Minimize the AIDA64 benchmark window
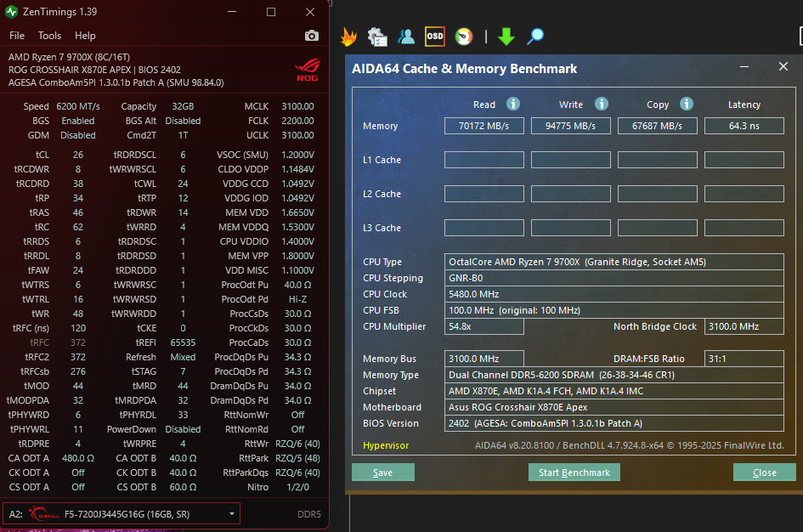This screenshot has width=803, height=532. [x=744, y=67]
